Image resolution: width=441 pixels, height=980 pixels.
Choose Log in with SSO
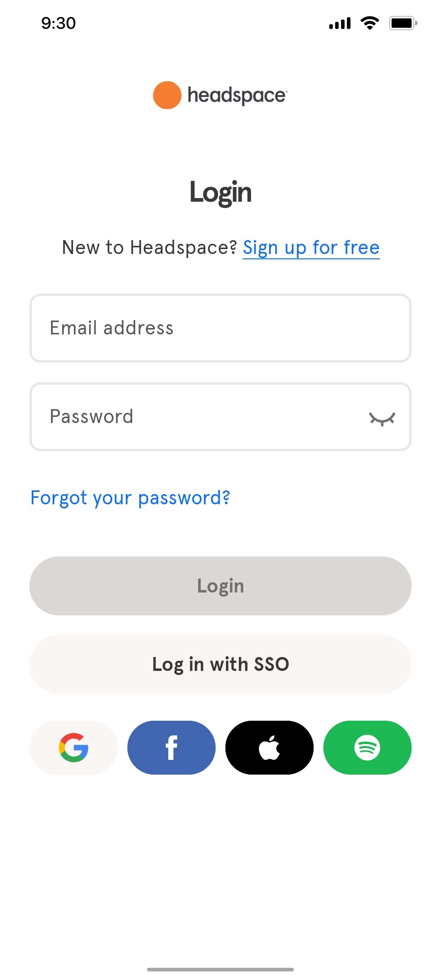click(220, 664)
